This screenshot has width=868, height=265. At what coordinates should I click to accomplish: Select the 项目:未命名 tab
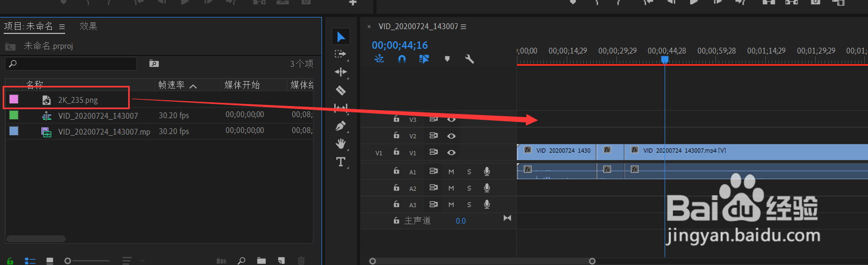29,26
